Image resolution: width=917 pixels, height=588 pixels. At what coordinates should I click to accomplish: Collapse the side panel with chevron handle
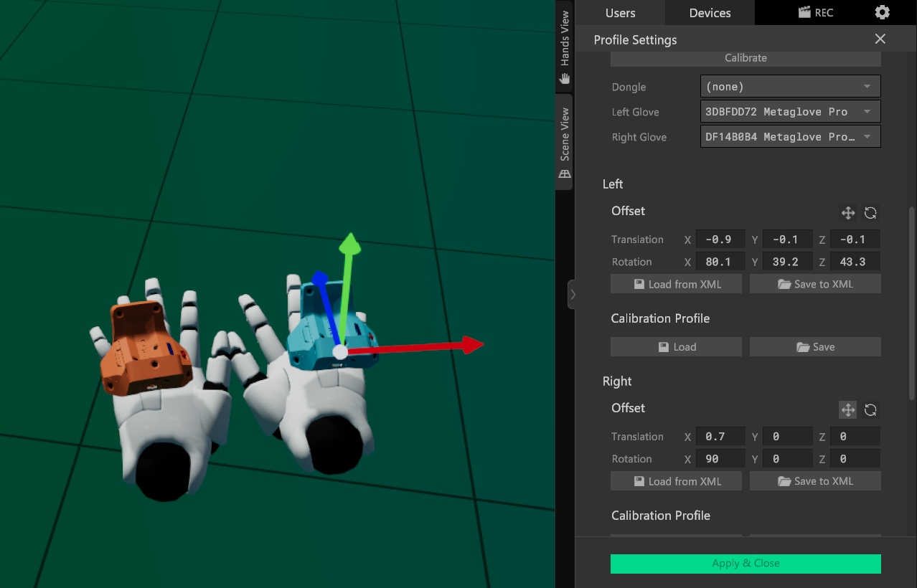[x=573, y=294]
